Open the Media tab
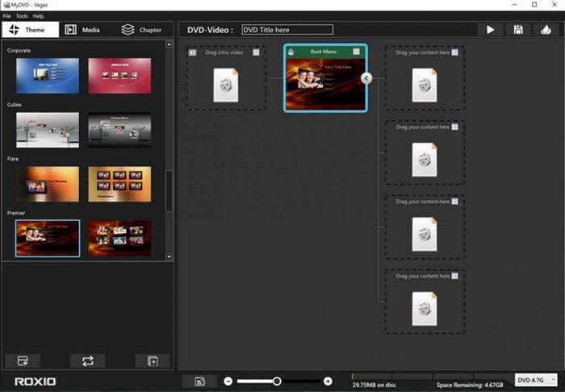This screenshot has height=392, width=565. tap(82, 30)
